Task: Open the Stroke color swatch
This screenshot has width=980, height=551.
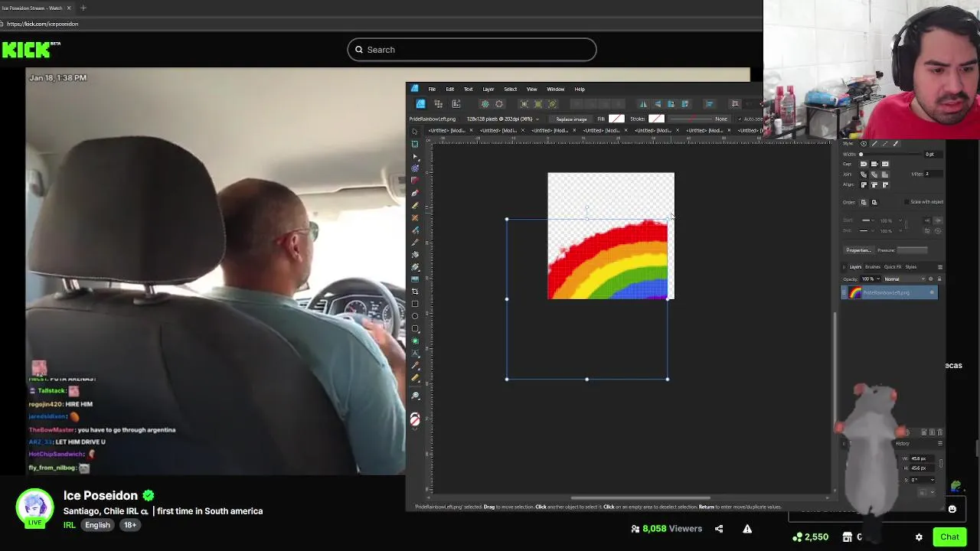Action: (x=656, y=119)
